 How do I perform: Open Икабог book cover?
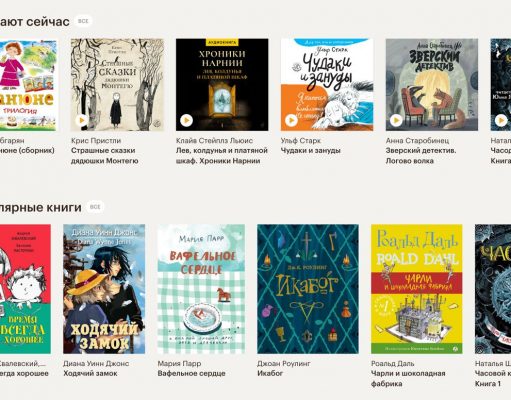click(x=308, y=289)
